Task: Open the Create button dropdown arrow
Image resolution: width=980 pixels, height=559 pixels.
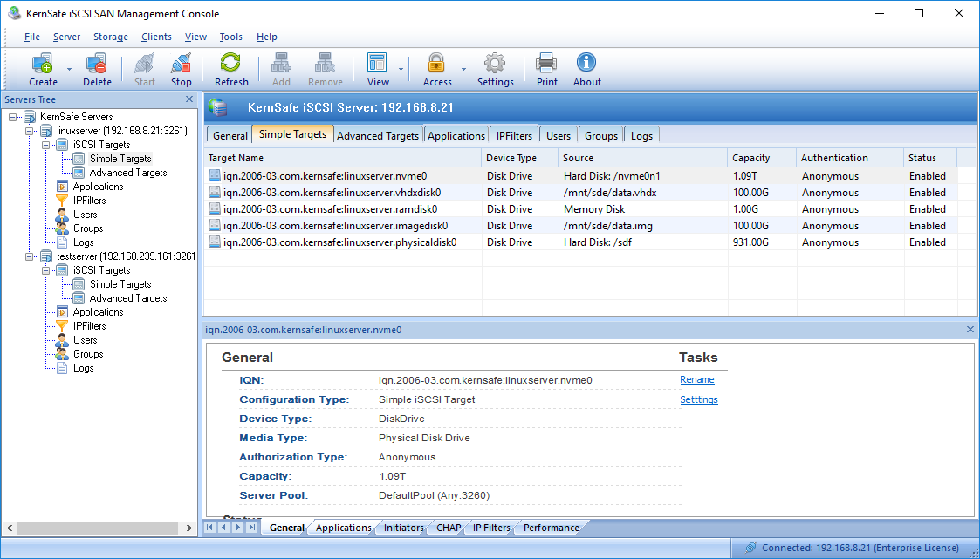Action: click(69, 69)
